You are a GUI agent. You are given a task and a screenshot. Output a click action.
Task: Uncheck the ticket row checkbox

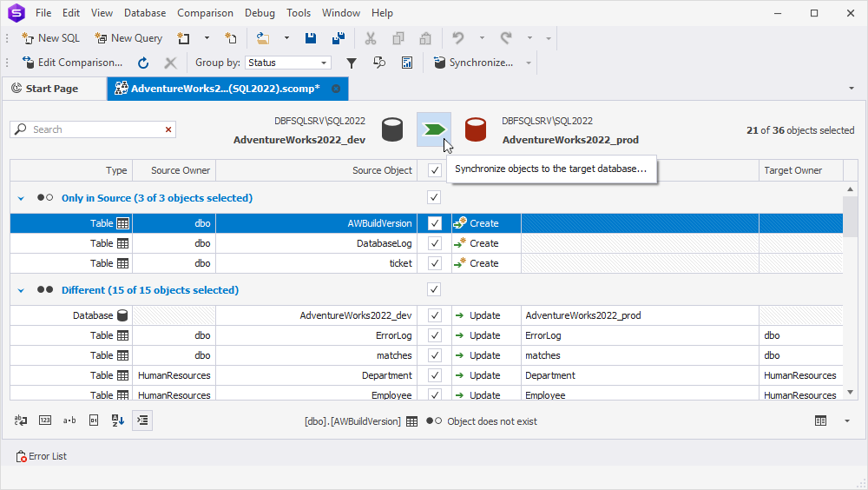coord(435,263)
